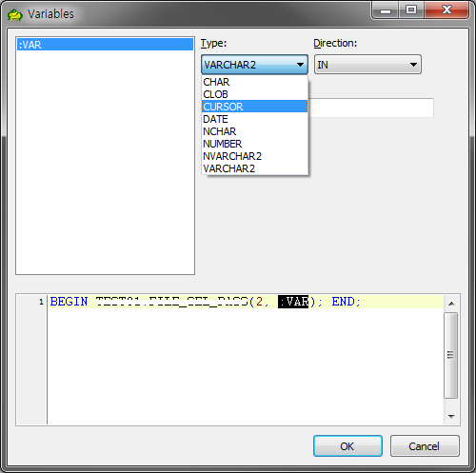
Task: Choose CLOB from the type list
Action: click(x=254, y=94)
